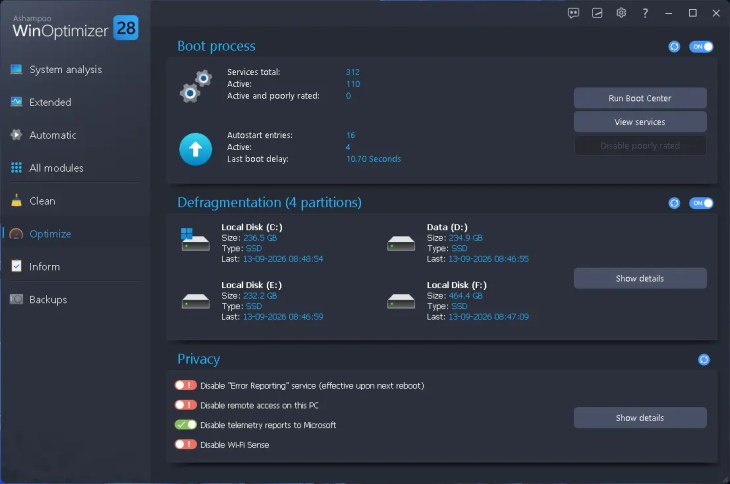Toggle Disable Error Reporting service switch
Image resolution: width=730 pixels, height=484 pixels.
pos(185,385)
